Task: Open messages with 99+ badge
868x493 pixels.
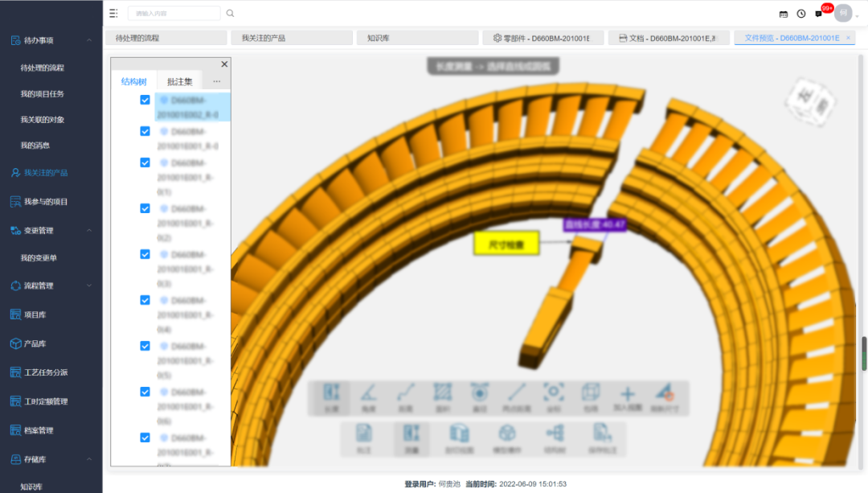Action: pos(819,14)
